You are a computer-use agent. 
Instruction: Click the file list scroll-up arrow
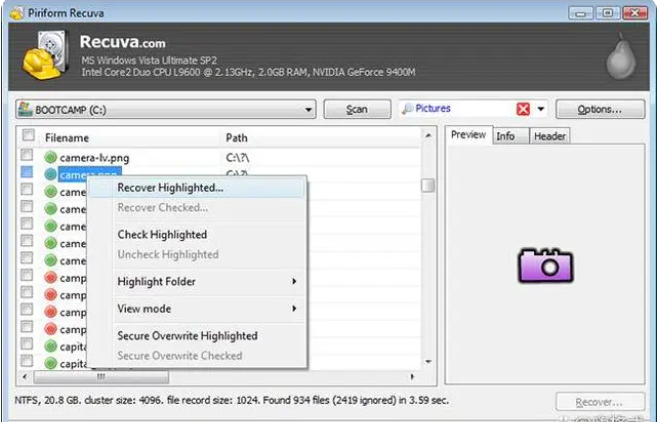coord(428,135)
